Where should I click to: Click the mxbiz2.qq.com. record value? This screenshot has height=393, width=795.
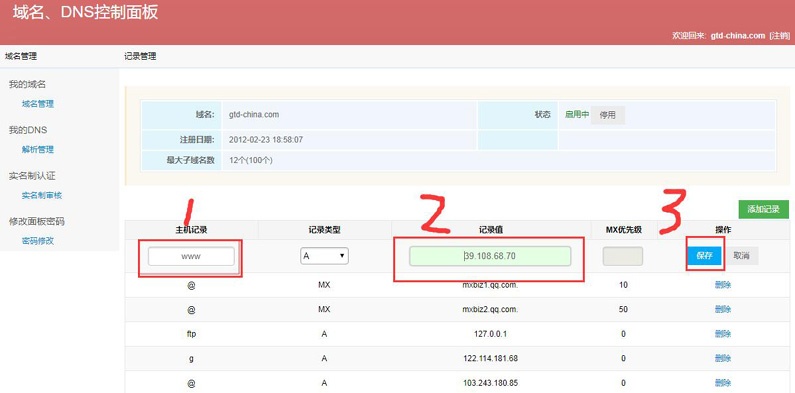tap(490, 309)
